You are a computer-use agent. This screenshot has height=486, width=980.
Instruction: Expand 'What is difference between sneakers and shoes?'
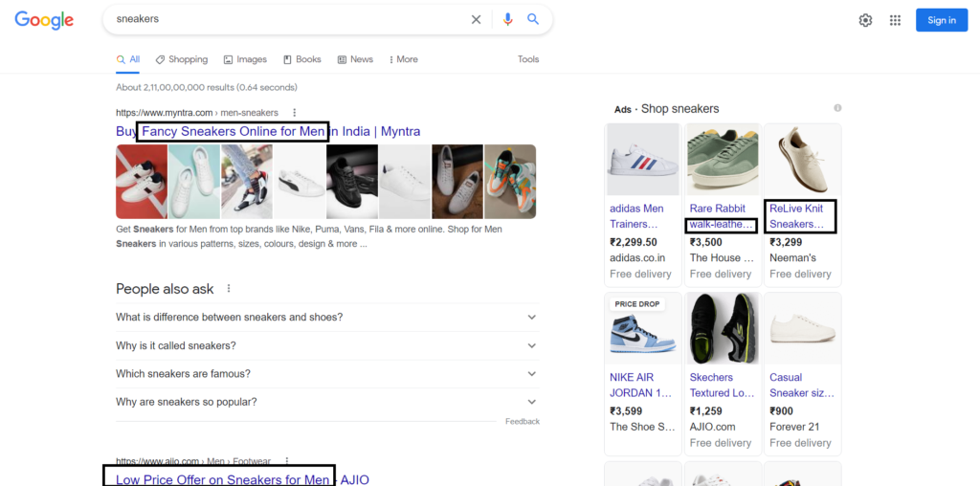pyautogui.click(x=327, y=318)
